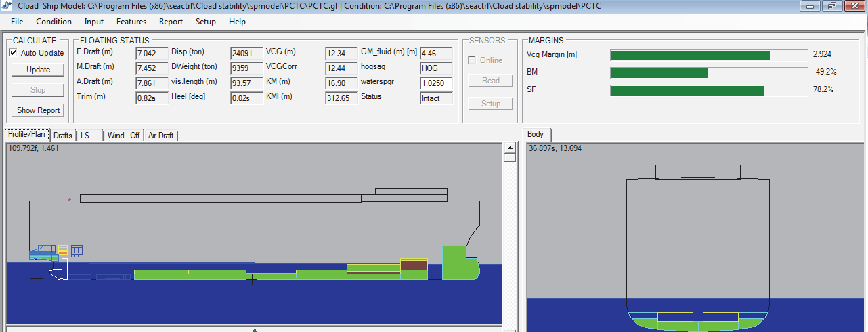This screenshot has height=332, width=868.
Task: Click the Status field showing Intact
Action: pos(436,98)
